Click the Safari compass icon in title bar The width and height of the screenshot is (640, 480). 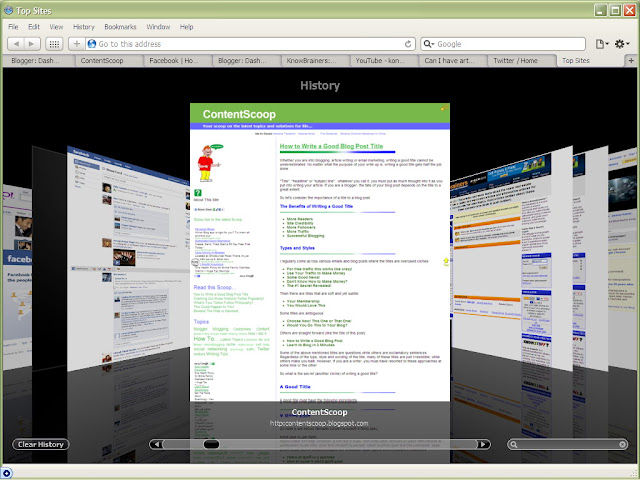coord(8,10)
